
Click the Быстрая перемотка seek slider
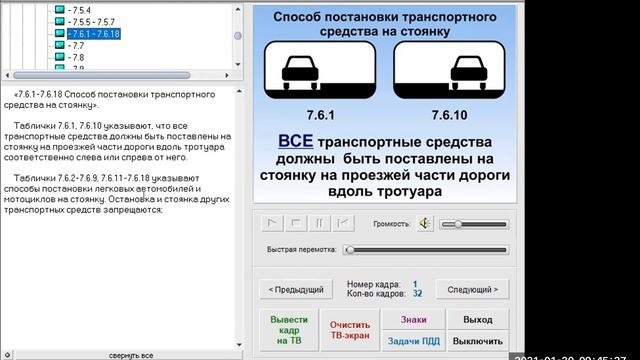click(426, 250)
